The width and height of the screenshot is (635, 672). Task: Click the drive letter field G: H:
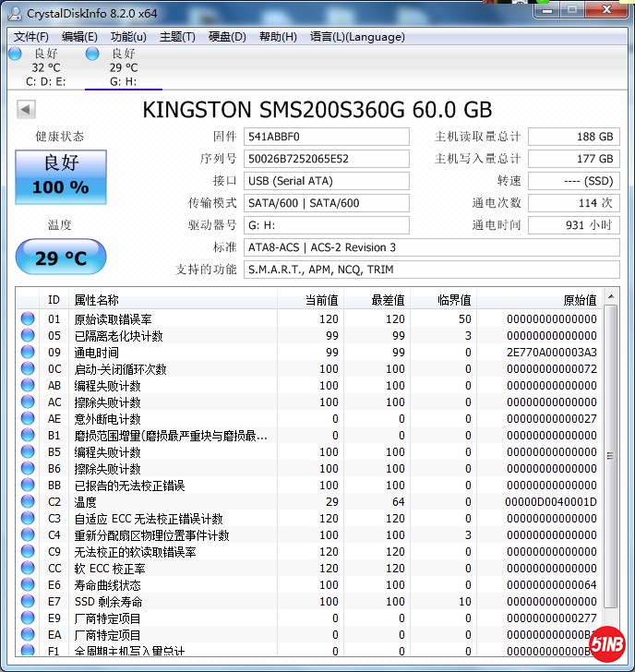point(326,225)
